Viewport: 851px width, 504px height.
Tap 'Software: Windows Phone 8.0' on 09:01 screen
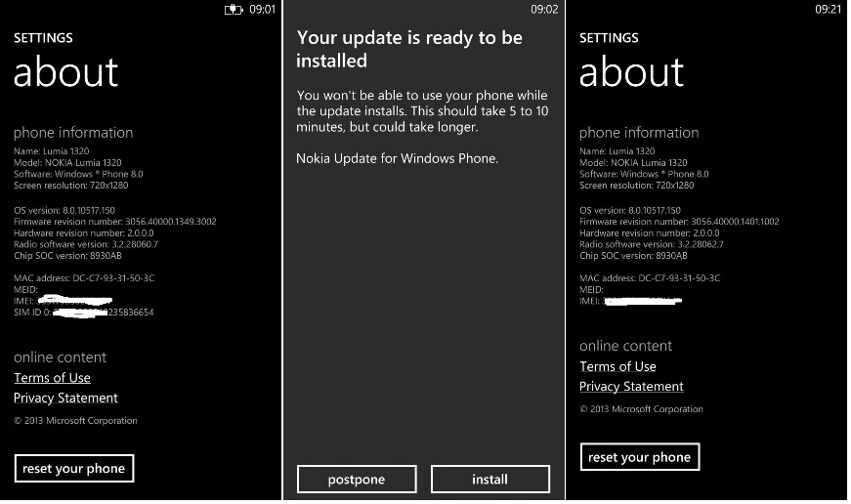point(79,174)
